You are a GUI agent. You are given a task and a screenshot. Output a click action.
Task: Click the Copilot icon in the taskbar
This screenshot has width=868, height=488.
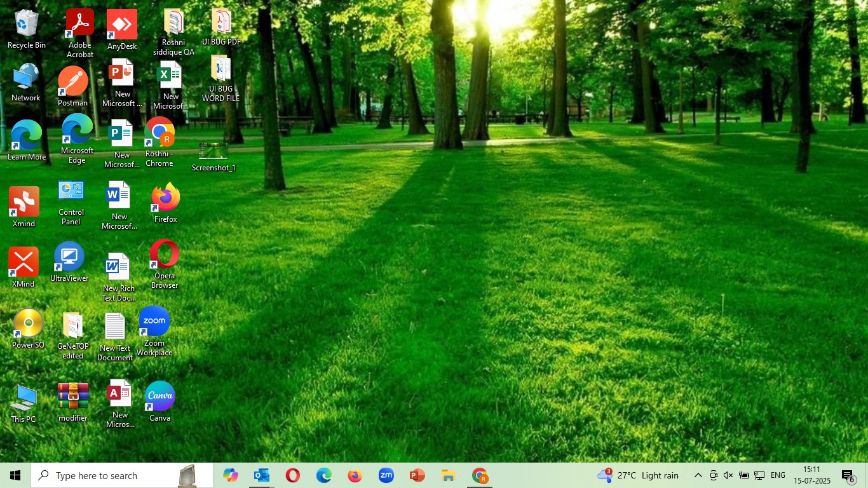click(x=230, y=475)
